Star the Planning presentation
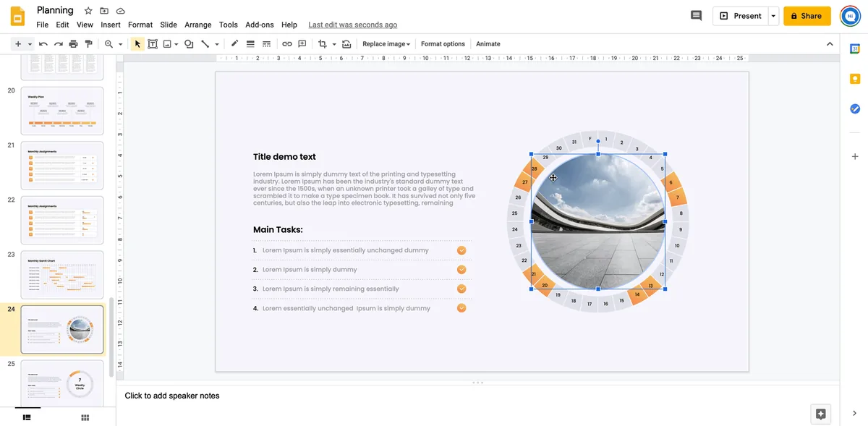 point(88,11)
